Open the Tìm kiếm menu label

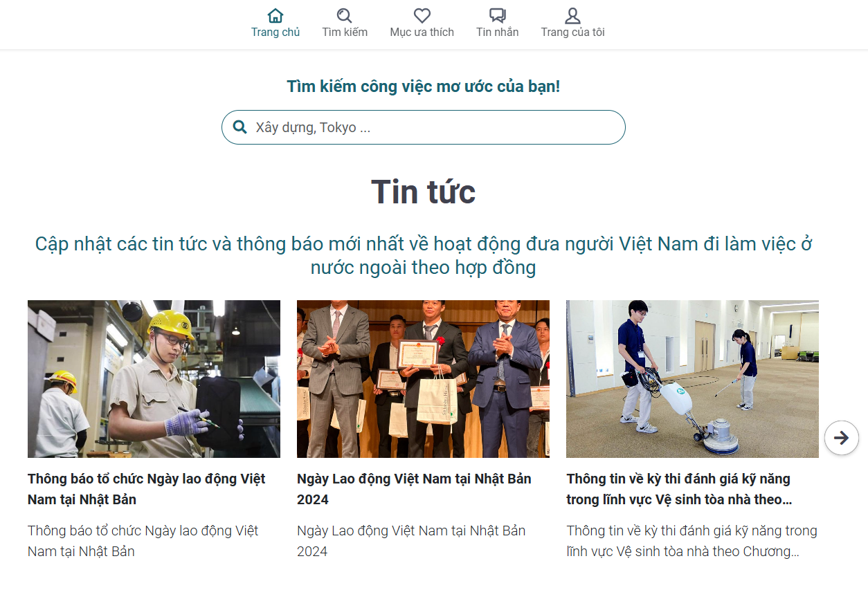click(x=345, y=32)
